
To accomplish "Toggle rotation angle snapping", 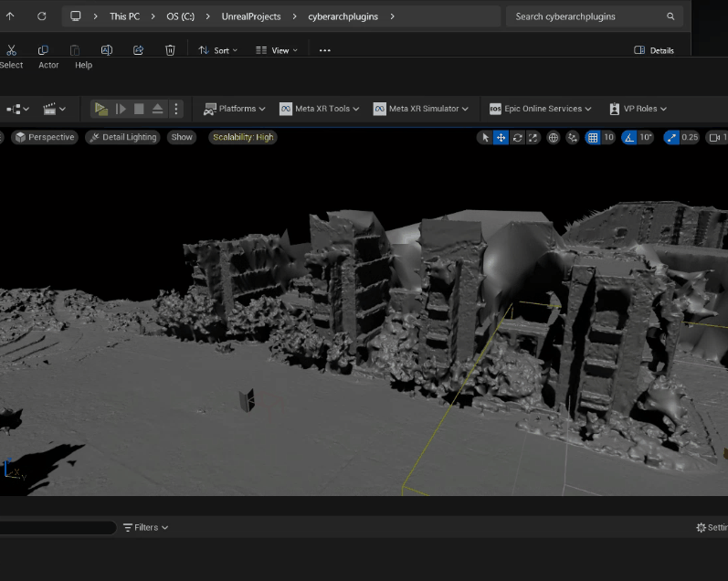I will click(x=629, y=137).
